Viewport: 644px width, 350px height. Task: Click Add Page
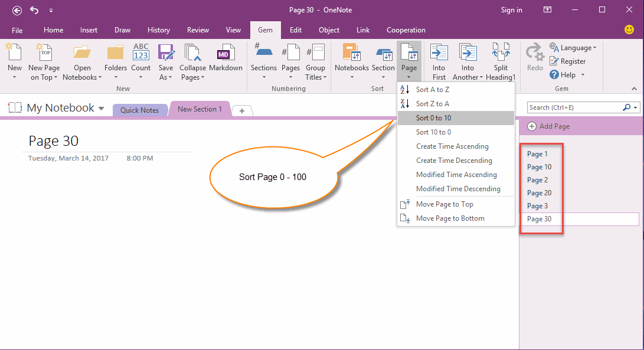coord(549,126)
